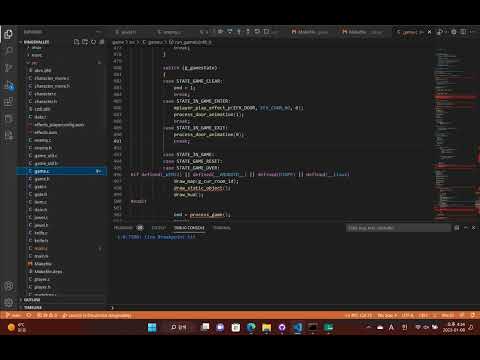480x360 pixels.
Task: Open the Extensions view
Action: coord(8,101)
